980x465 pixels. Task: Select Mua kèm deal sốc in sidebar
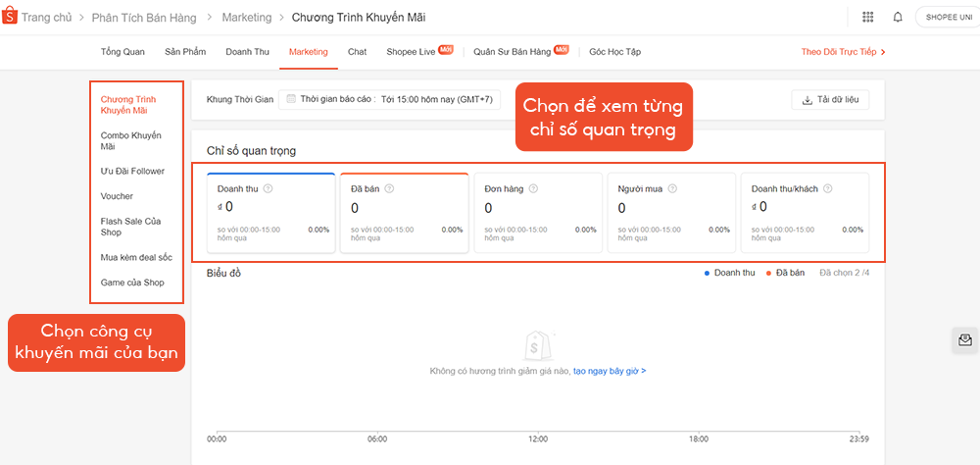(136, 257)
